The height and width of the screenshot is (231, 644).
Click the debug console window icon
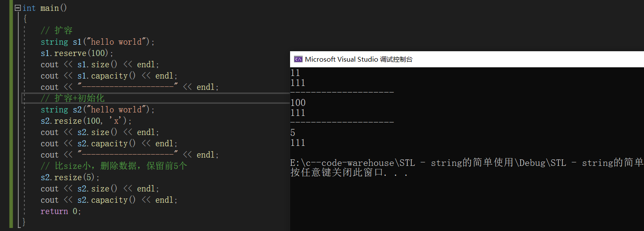[298, 59]
